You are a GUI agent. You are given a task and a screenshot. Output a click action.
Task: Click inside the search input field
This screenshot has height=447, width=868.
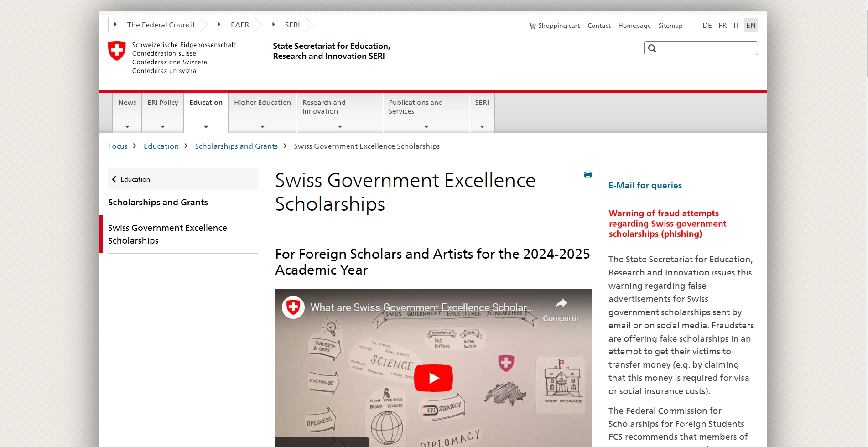707,48
